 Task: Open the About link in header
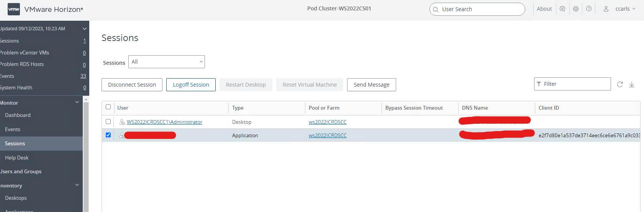click(x=544, y=9)
